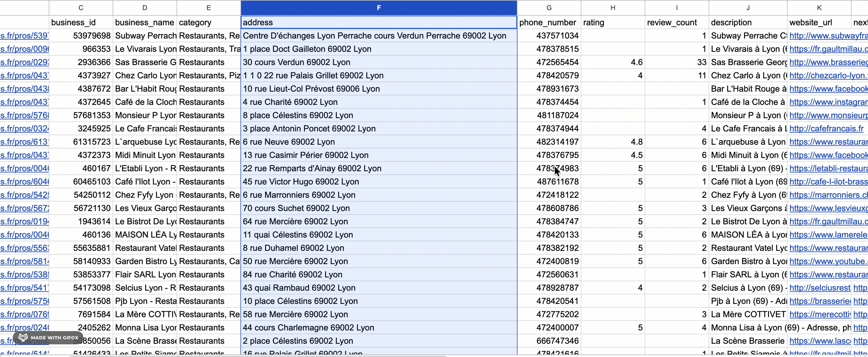Select column G header
This screenshot has width=868, height=357.
(x=549, y=8)
